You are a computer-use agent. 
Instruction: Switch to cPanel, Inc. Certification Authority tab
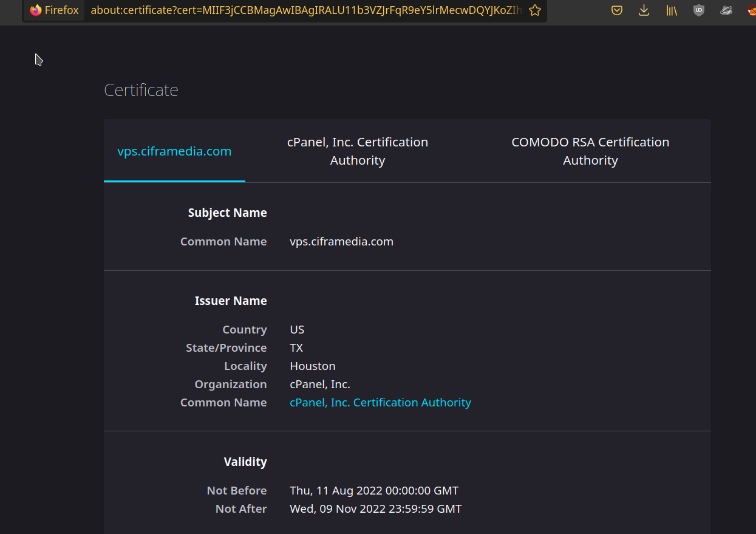point(358,151)
